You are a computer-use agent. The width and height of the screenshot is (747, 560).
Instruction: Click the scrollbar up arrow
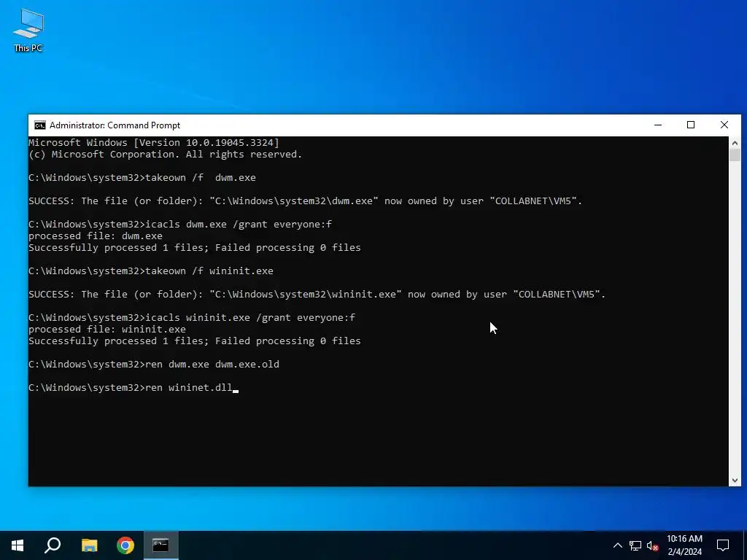click(735, 142)
